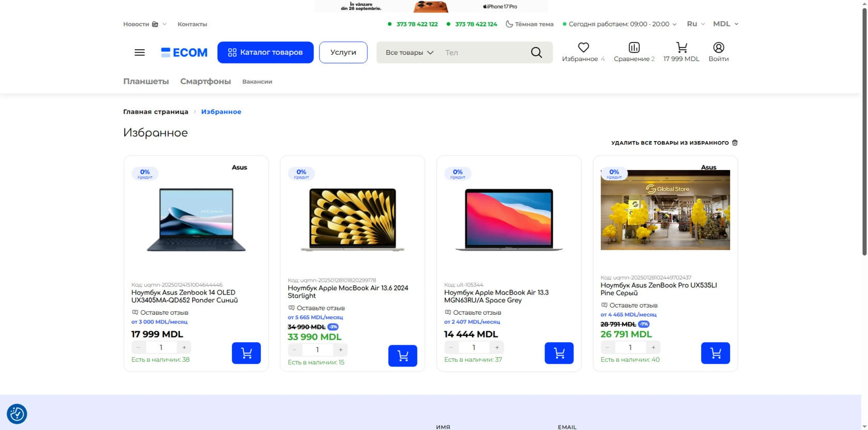The height and width of the screenshot is (430, 868).
Task: Add Asus ZenBook Pro UX535LI to cart
Action: click(x=716, y=353)
